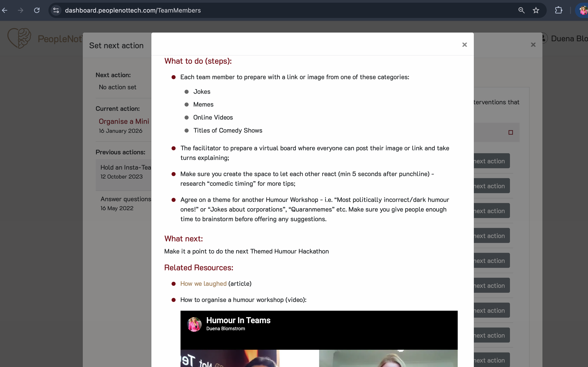Open the Organise a Mini current action
588x367 pixels.
tap(124, 121)
